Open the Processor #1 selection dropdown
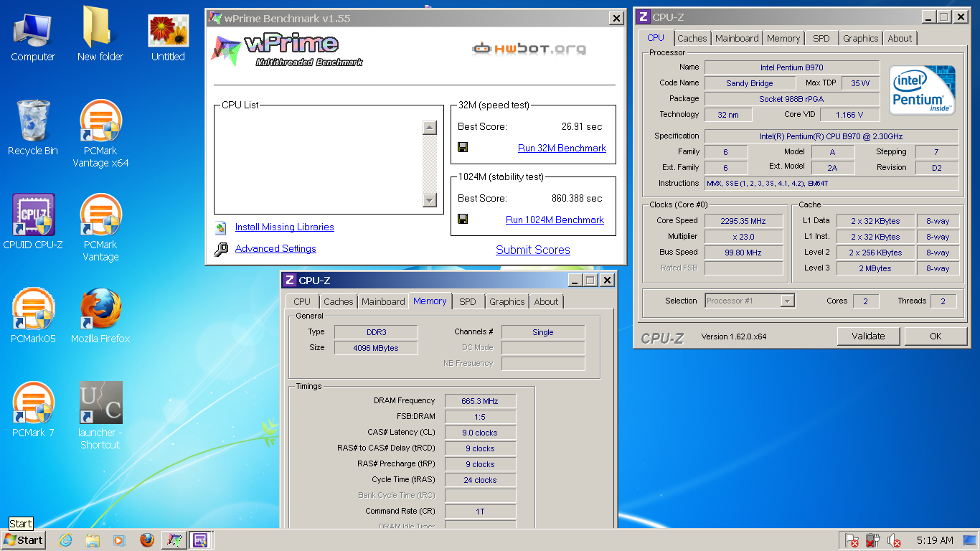Image resolution: width=980 pixels, height=551 pixels. (750, 301)
